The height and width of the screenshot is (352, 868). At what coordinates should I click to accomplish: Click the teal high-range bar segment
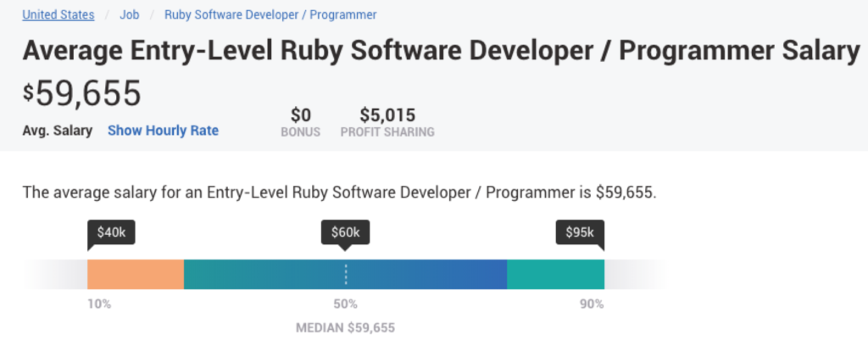(x=555, y=275)
